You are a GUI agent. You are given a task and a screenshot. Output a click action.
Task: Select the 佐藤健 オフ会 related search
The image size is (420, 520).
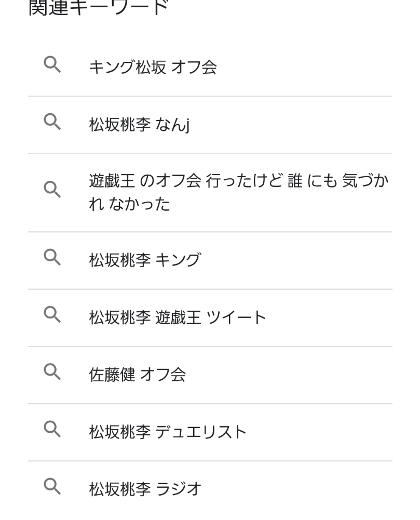(x=138, y=374)
